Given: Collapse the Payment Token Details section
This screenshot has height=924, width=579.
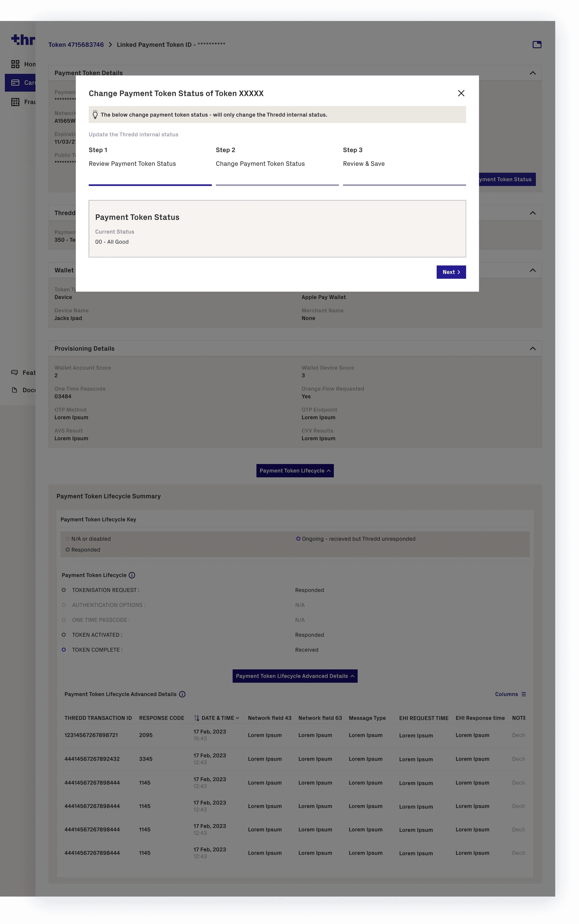Looking at the screenshot, I should [532, 73].
